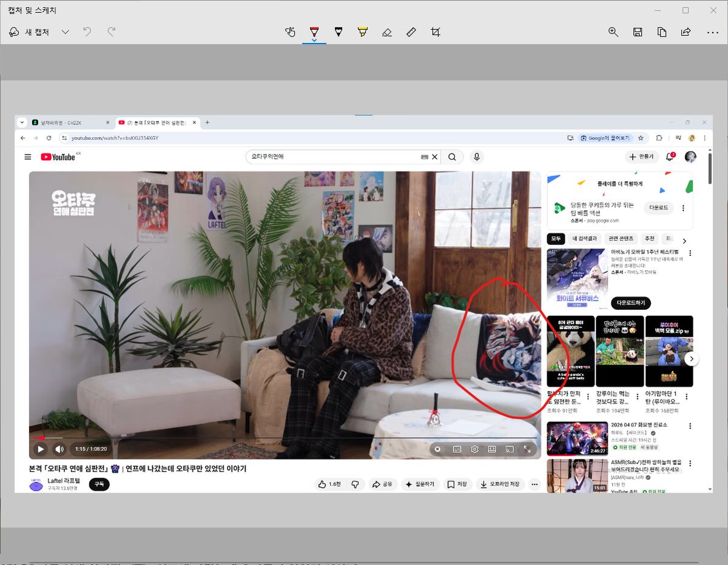Cast the video to a TV
Image resolution: width=728 pixels, height=565 pixels.
pyautogui.click(x=510, y=449)
